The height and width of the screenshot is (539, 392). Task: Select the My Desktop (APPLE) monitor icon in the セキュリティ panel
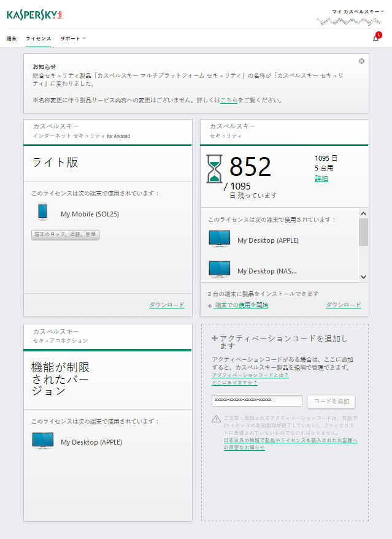pyautogui.click(x=219, y=239)
